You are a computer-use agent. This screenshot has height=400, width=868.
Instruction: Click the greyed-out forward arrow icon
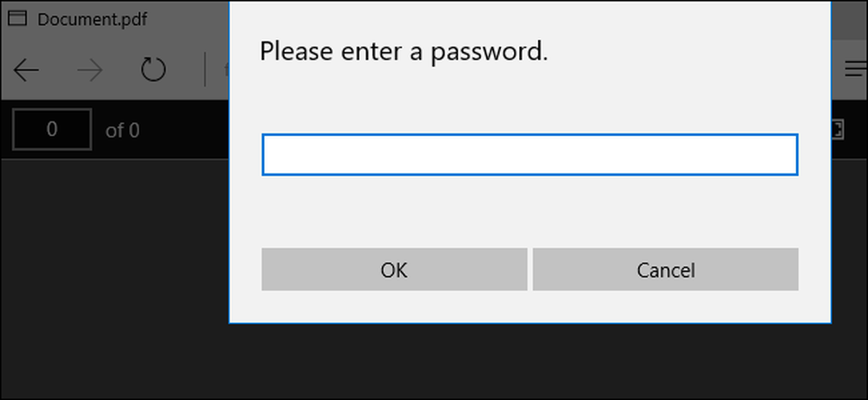pyautogui.click(x=89, y=70)
